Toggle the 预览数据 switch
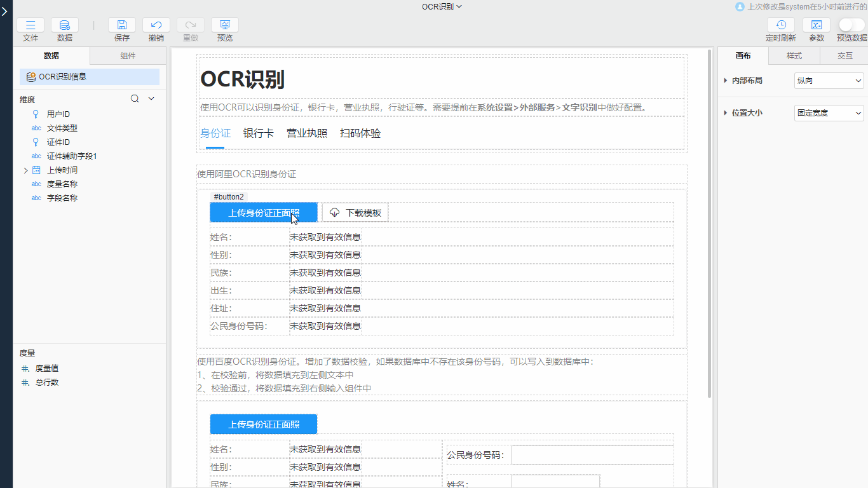The height and width of the screenshot is (488, 868). coord(851,25)
